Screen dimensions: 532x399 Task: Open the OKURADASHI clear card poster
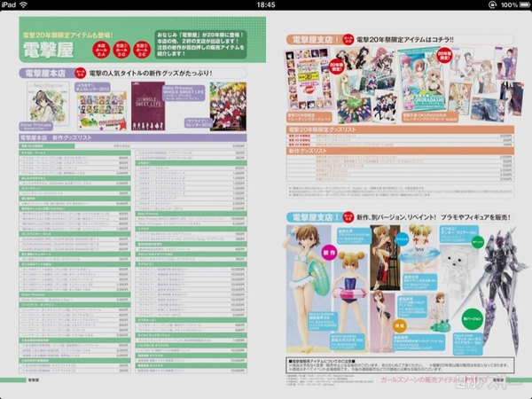pyautogui.click(x=424, y=82)
